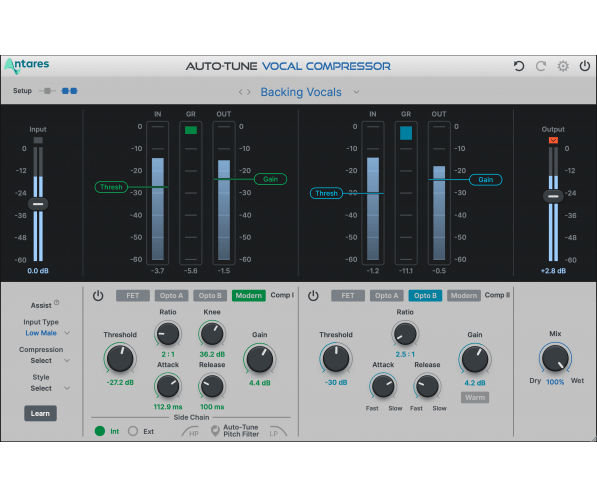Open the Input Type Low Male dropdown

pos(47,333)
